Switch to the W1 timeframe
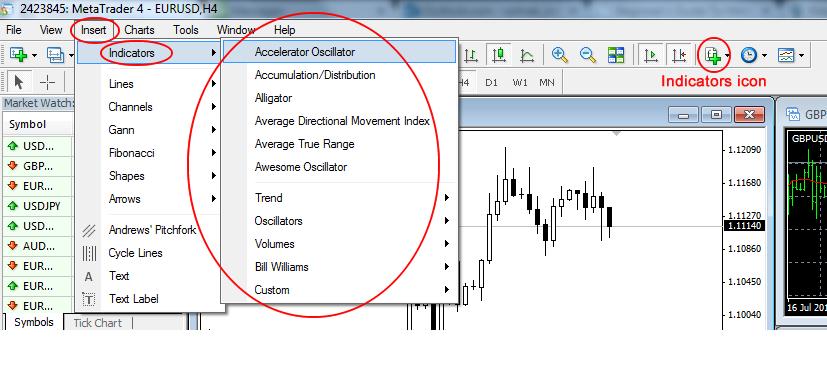 pyautogui.click(x=520, y=83)
